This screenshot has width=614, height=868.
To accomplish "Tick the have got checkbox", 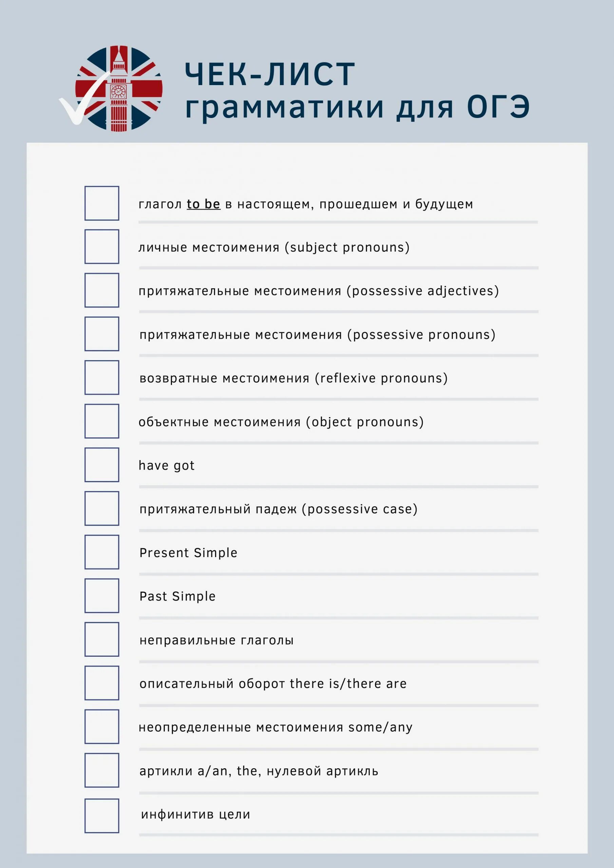I will tap(102, 465).
